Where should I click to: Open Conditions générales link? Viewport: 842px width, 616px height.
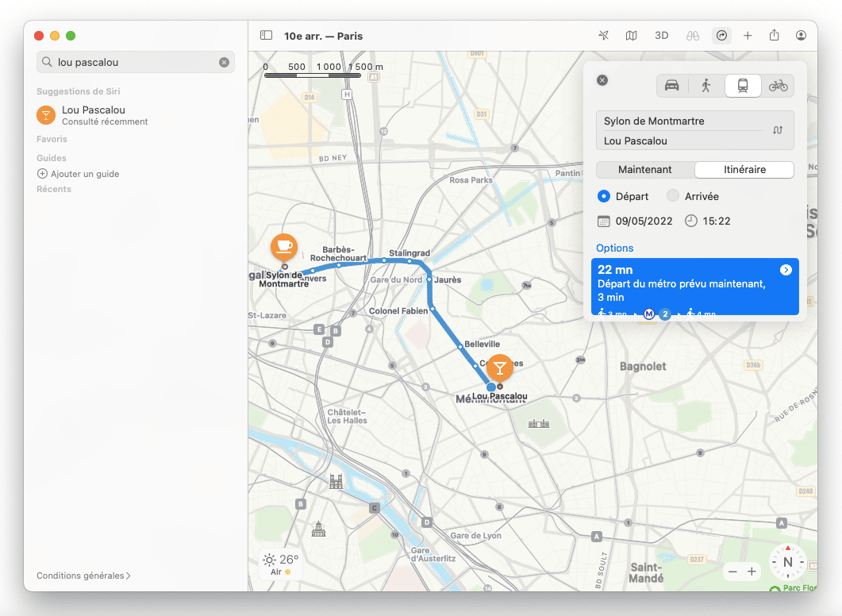tap(83, 576)
